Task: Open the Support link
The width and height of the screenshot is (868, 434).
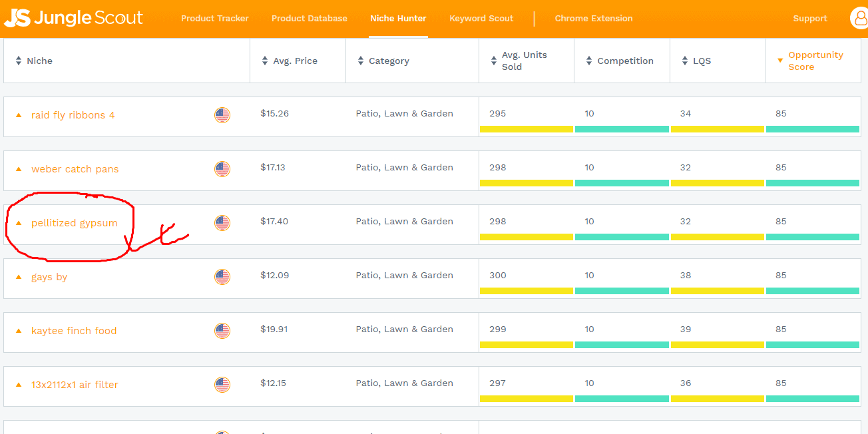Action: click(810, 19)
